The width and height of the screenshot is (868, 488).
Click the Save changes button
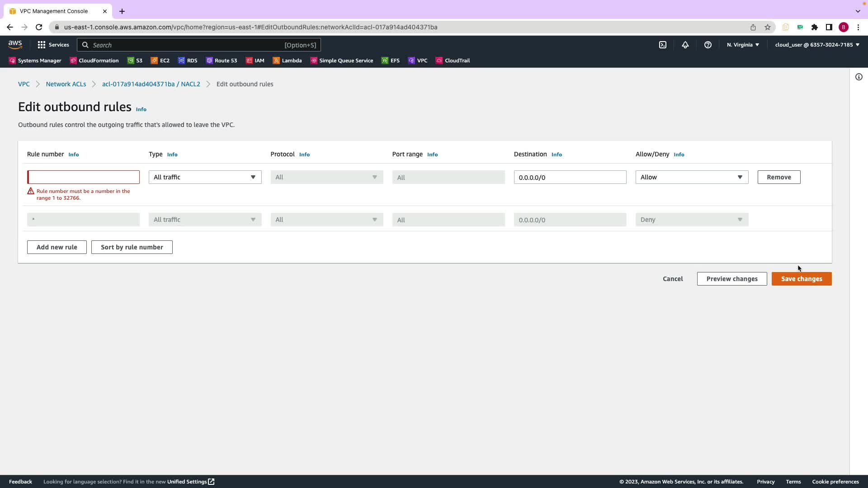coord(801,279)
